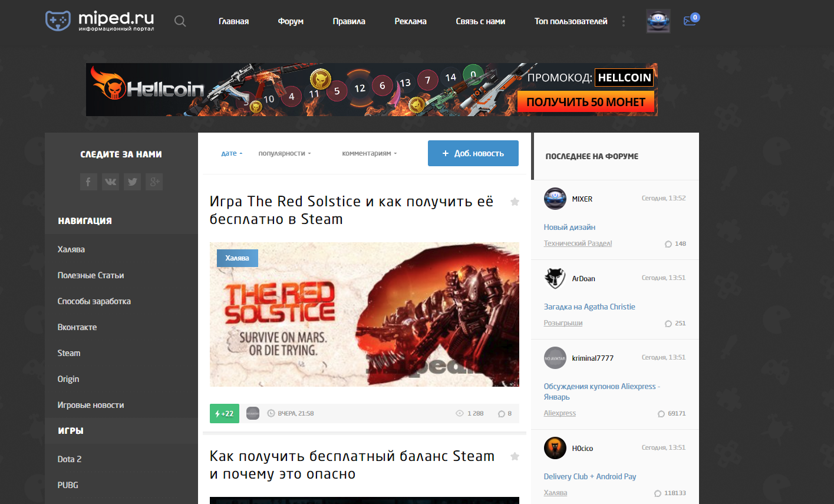Click the +22 rating badge

[x=225, y=413]
